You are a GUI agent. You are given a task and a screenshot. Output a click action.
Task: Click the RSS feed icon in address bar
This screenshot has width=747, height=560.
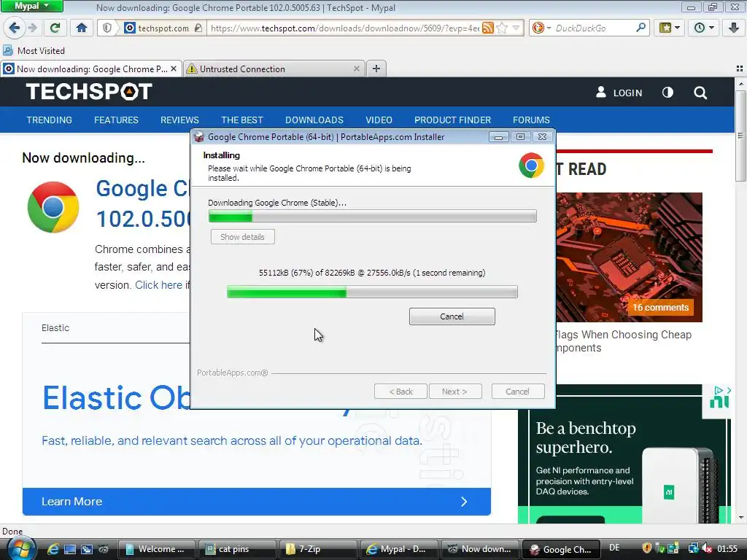[x=488, y=28]
